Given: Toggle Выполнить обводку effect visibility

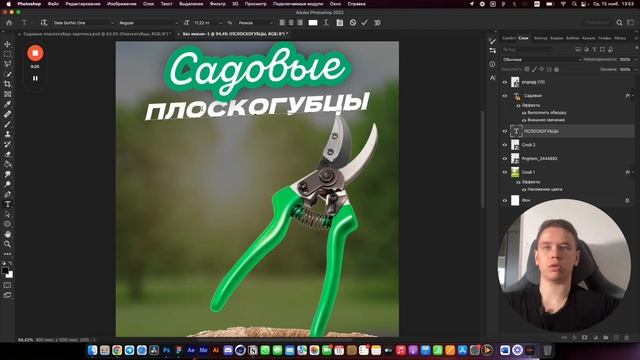Looking at the screenshot, I should (524, 113).
